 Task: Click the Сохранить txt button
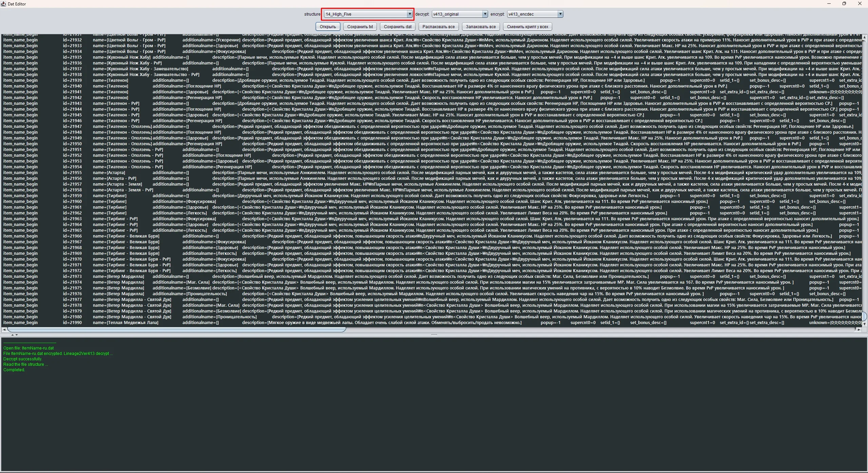(360, 26)
